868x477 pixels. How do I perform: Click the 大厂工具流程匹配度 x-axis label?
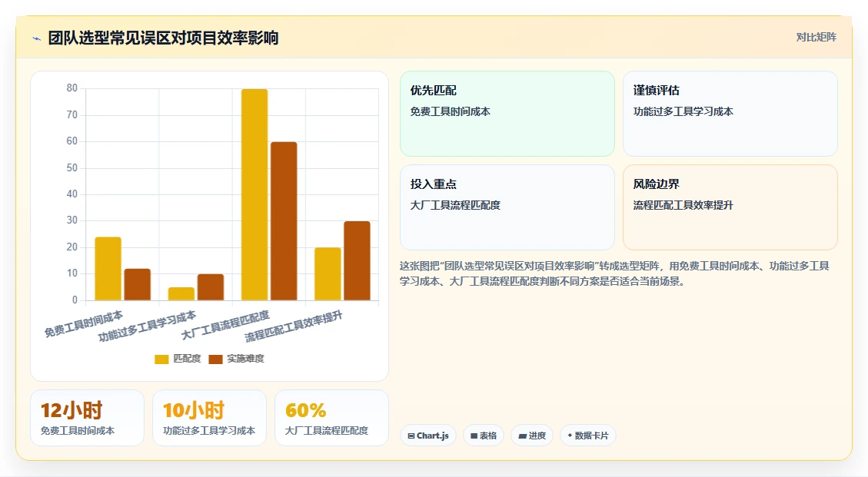[x=225, y=326]
